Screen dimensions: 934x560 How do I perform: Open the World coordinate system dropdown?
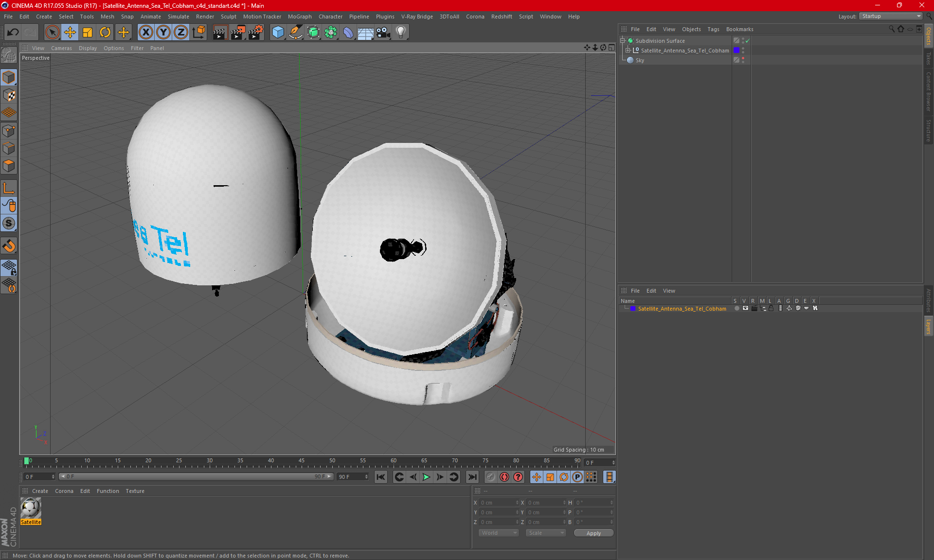pos(499,533)
